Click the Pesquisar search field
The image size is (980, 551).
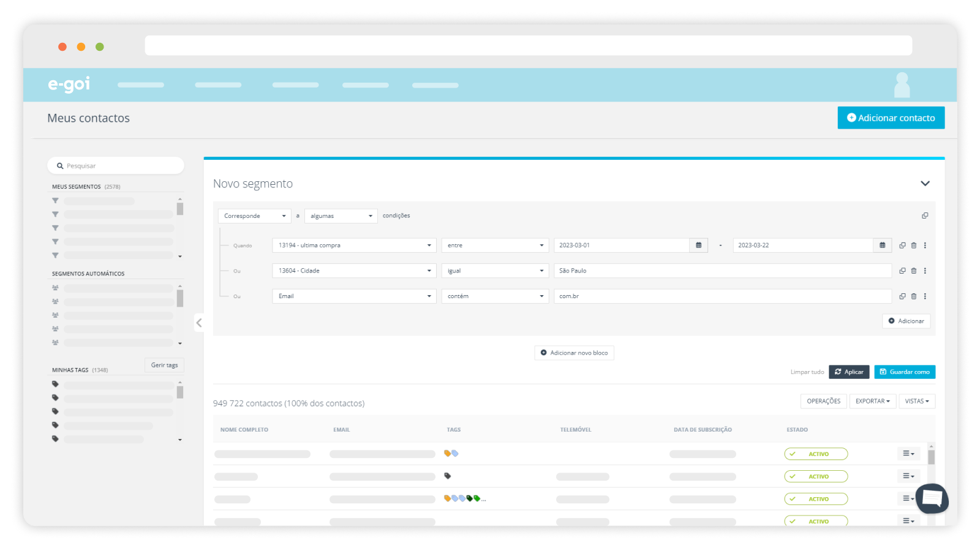coord(116,166)
